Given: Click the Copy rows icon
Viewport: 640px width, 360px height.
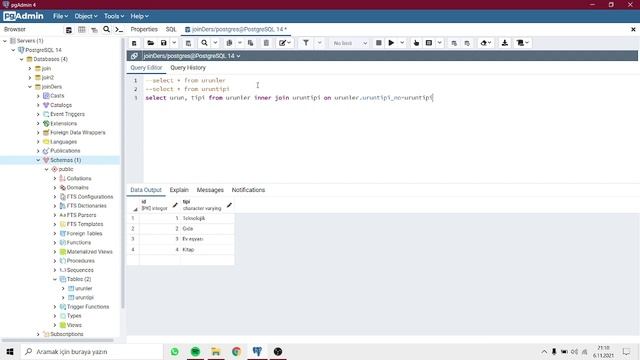Looking at the screenshot, I should coord(229,43).
